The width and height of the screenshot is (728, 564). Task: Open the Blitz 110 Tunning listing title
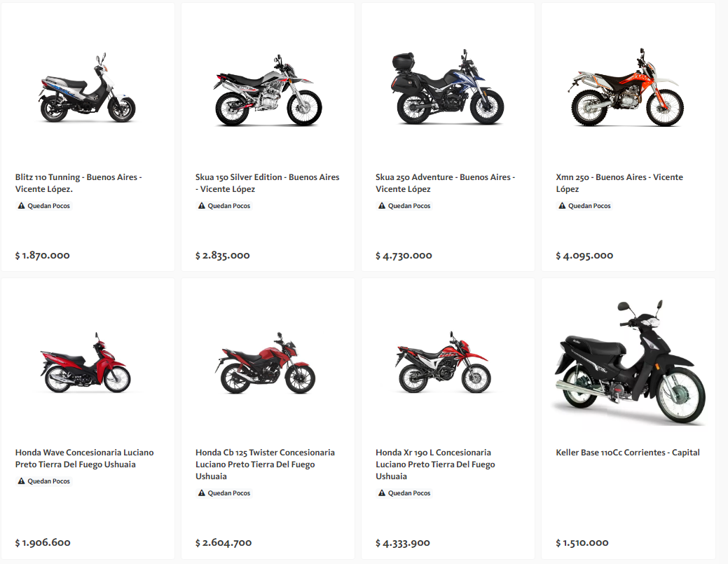(78, 183)
